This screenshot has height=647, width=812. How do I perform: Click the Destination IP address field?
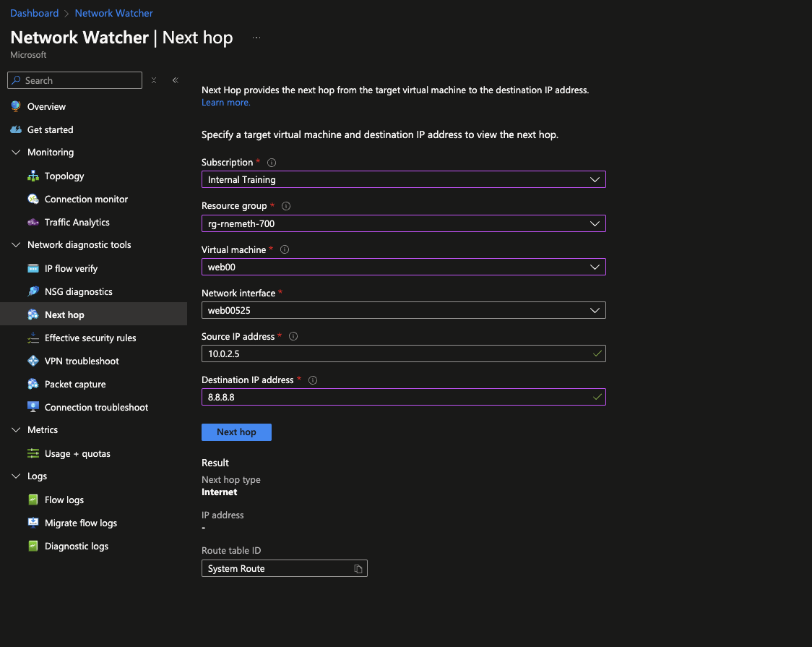coord(396,397)
